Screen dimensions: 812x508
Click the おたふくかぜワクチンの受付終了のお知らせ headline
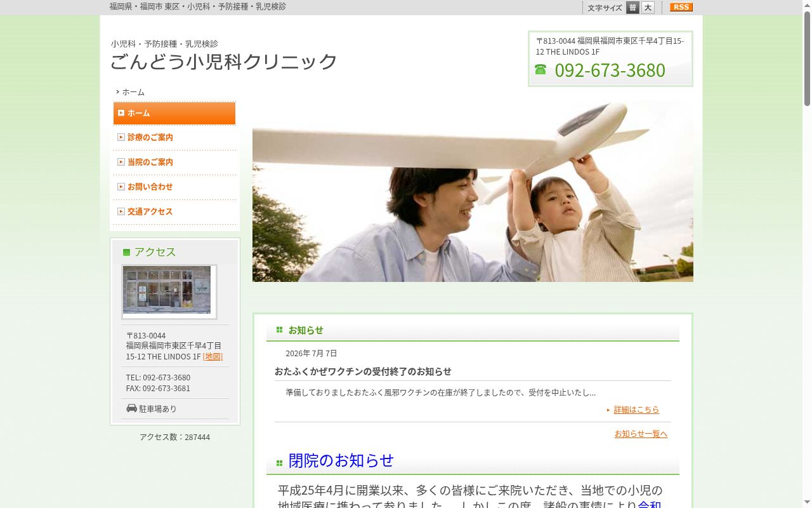point(363,371)
